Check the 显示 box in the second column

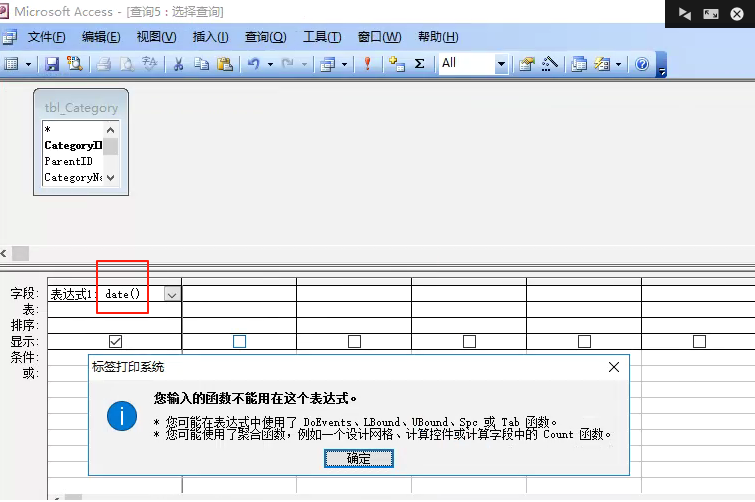[x=239, y=341]
